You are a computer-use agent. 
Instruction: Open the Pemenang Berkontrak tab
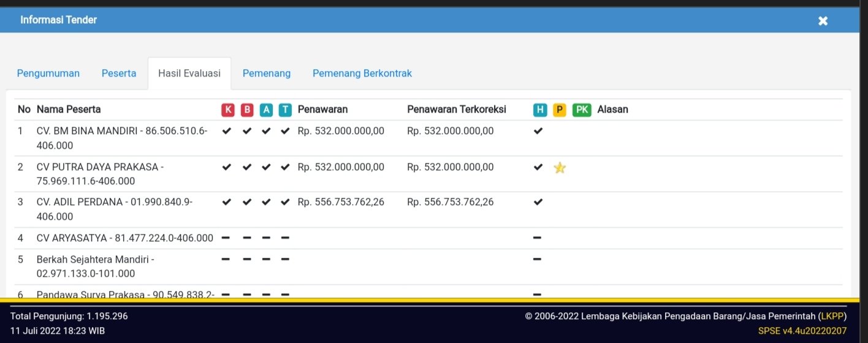coord(362,73)
